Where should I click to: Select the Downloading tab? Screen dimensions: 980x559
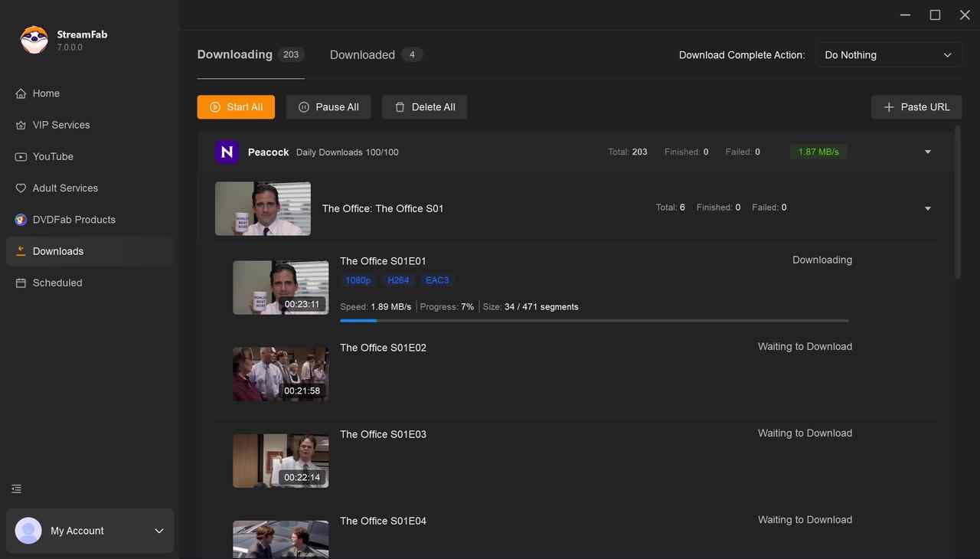pyautogui.click(x=234, y=54)
